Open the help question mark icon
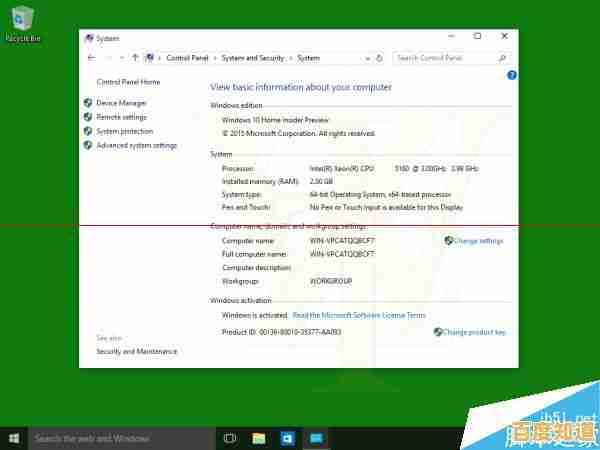 pos(512,75)
